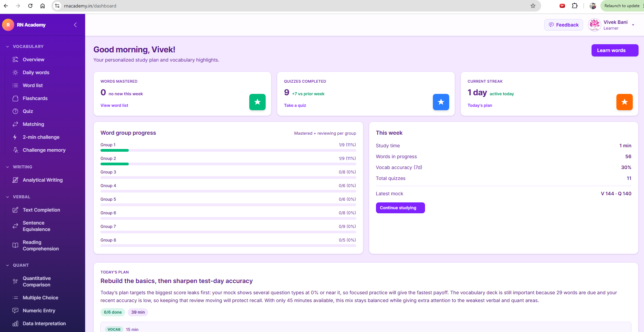Click the YouTube extension icon in toolbar
644x332 pixels.
coord(562,6)
